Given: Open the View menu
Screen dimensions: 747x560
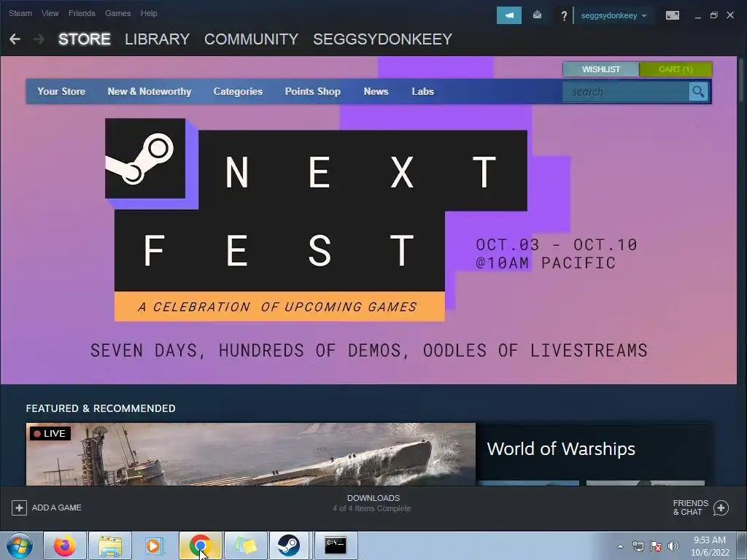Looking at the screenshot, I should 50,13.
